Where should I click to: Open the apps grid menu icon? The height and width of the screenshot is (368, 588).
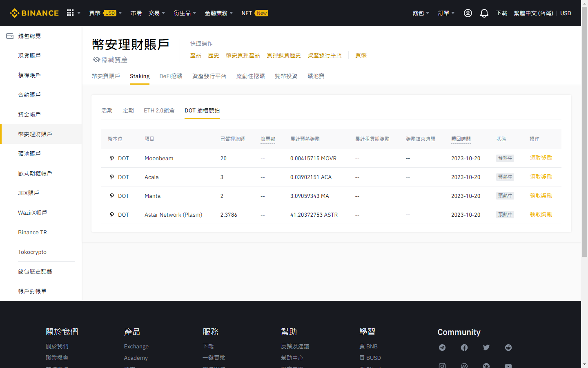(x=70, y=13)
